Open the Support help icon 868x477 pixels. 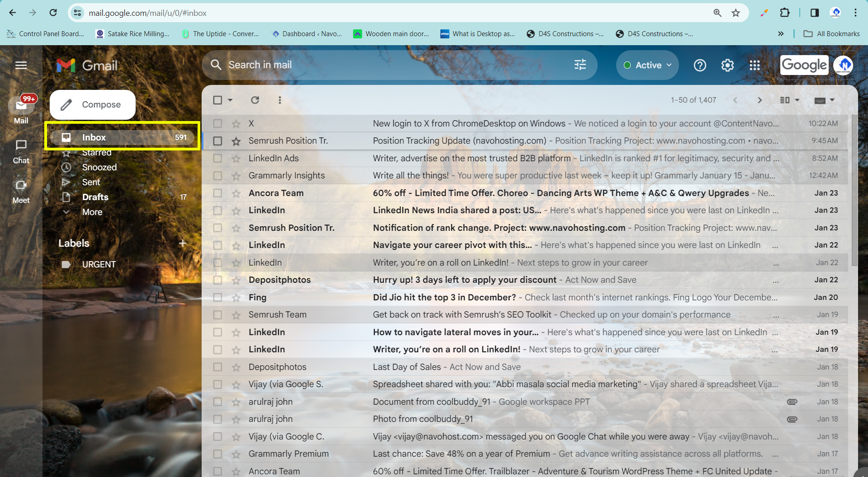pos(700,65)
